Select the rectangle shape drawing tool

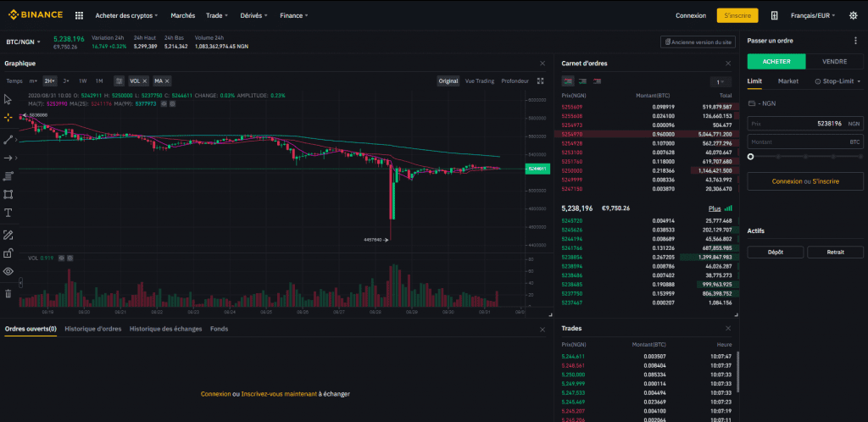[x=8, y=194]
